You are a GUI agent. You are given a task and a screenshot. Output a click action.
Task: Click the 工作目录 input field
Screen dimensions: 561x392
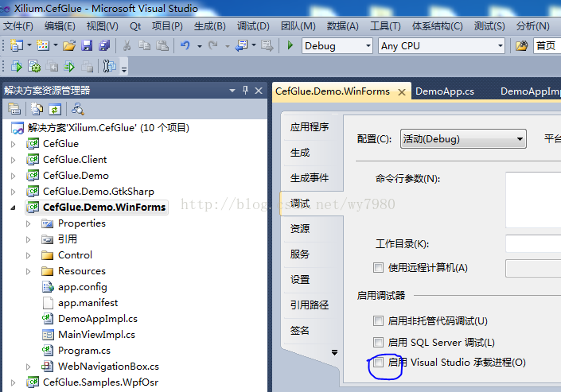533,244
